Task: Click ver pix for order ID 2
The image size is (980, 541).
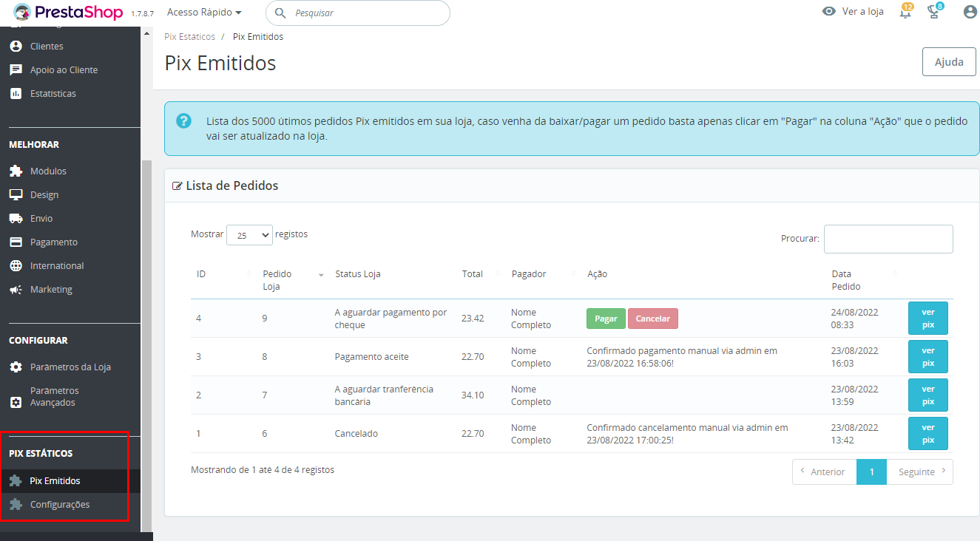Action: pyautogui.click(x=928, y=395)
